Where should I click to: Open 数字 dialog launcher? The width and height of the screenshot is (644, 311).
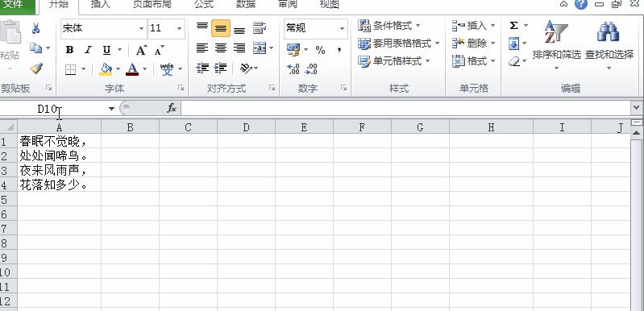344,88
